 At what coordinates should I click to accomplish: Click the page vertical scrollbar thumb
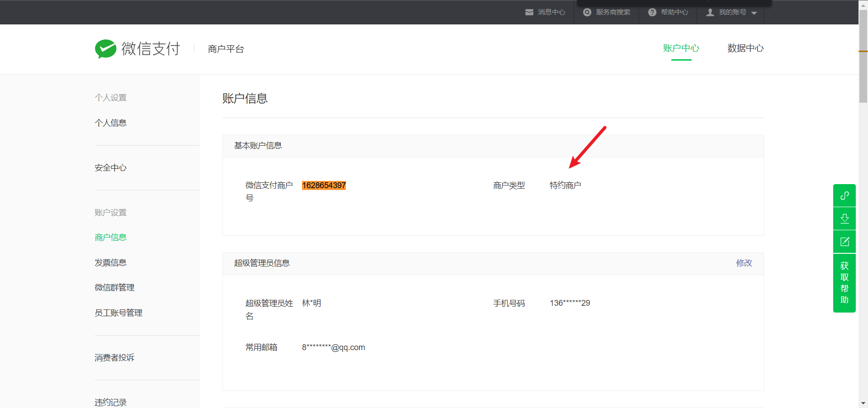863,56
